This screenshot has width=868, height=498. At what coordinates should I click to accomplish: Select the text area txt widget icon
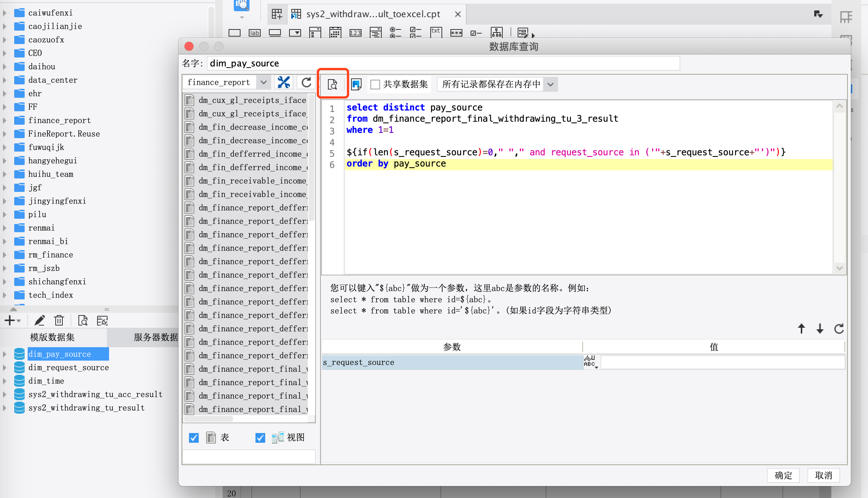tap(436, 33)
